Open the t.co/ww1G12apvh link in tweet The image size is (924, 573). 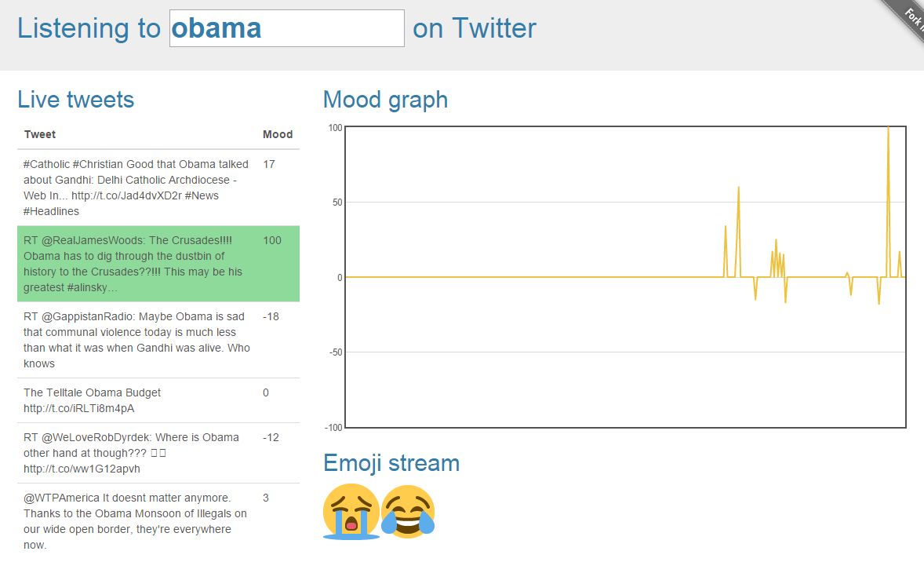point(82,469)
